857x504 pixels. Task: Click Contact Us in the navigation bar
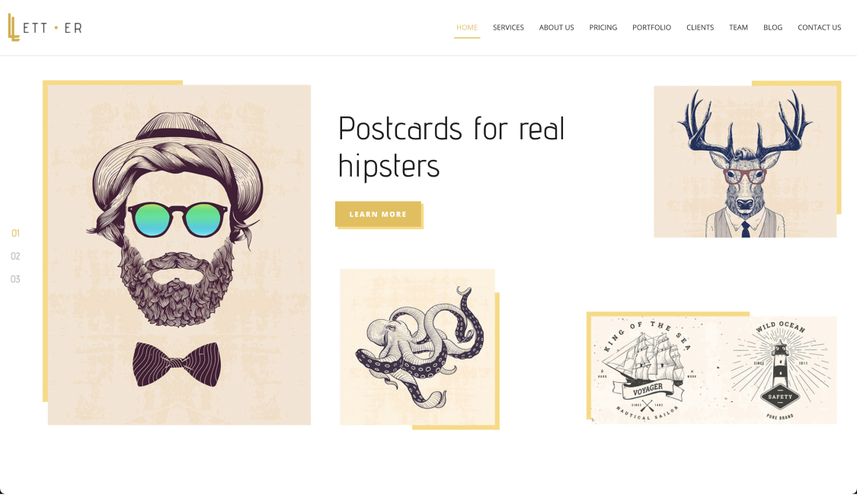[x=819, y=27]
